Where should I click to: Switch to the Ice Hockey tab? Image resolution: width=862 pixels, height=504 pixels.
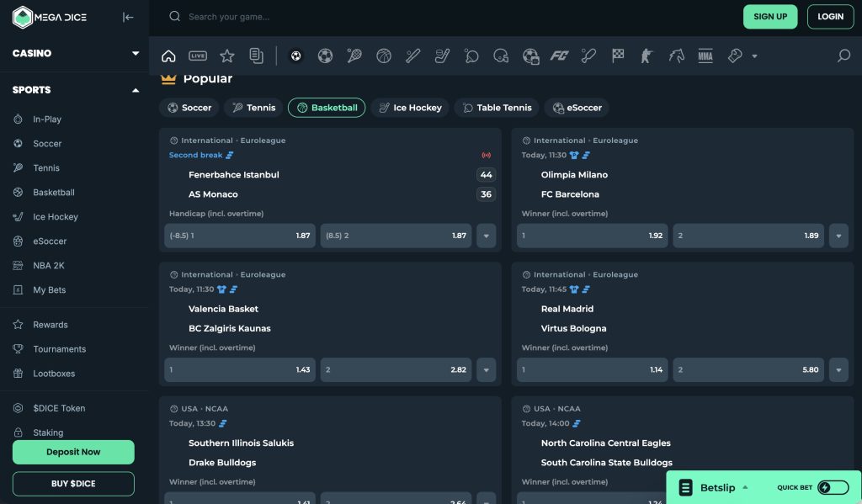point(410,108)
